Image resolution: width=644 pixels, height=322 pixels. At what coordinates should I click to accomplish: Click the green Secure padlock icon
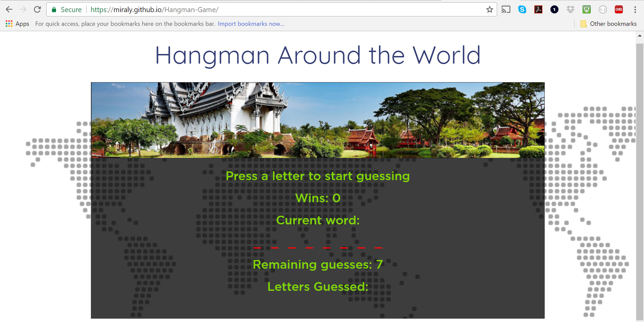tap(54, 10)
